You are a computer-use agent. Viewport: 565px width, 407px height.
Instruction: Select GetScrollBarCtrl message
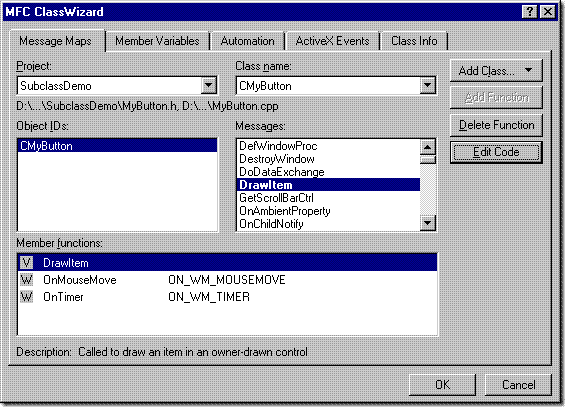click(x=328, y=198)
